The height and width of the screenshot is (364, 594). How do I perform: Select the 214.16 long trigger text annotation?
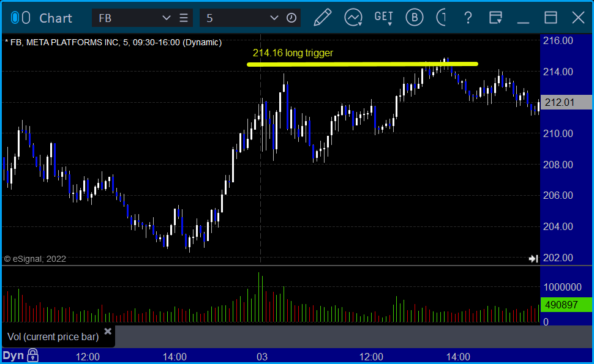pyautogui.click(x=293, y=53)
